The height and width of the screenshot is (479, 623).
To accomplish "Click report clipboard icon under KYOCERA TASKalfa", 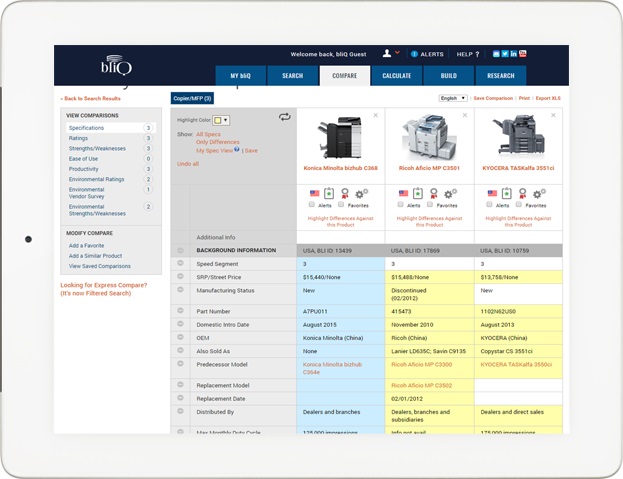I will click(x=507, y=193).
